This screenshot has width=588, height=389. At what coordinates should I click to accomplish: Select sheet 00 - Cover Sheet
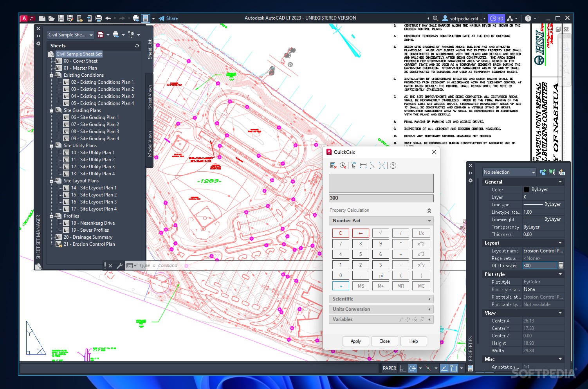pyautogui.click(x=80, y=61)
